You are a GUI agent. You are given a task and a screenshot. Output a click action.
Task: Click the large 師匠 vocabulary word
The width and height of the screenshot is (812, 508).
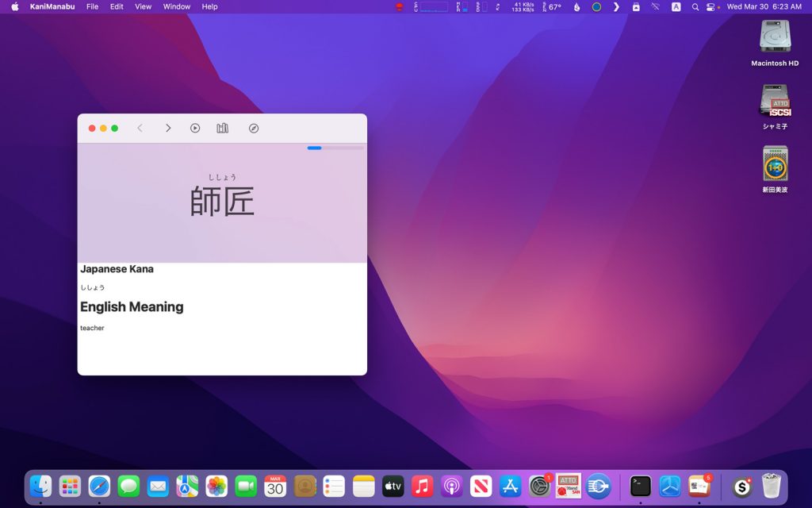click(222, 201)
